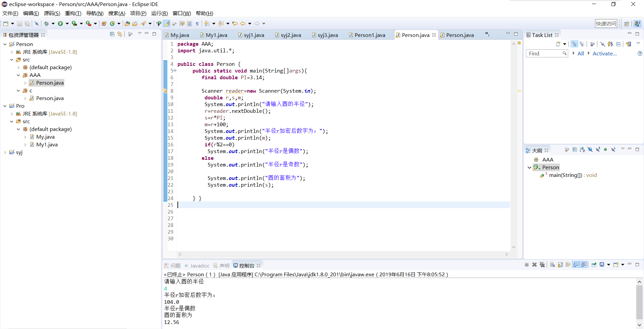Image resolution: width=644 pixels, height=329 pixels.
Task: Toggle Link with Editor in Package Explorer
Action: pos(120,34)
